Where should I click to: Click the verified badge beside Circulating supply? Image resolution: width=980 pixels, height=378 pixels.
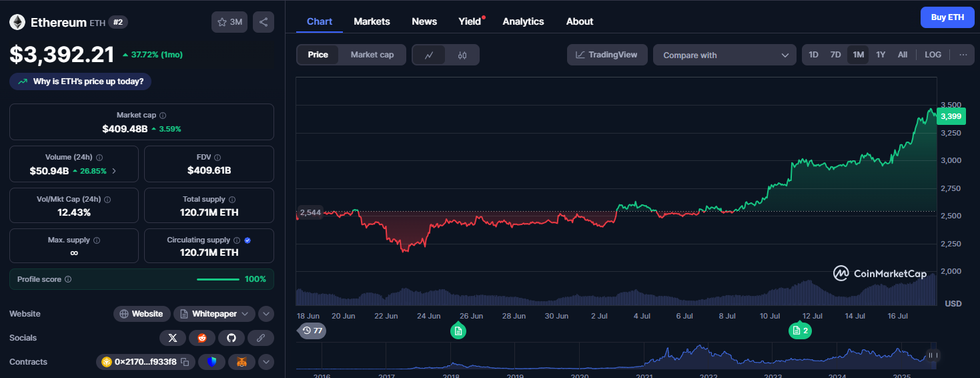(x=248, y=240)
